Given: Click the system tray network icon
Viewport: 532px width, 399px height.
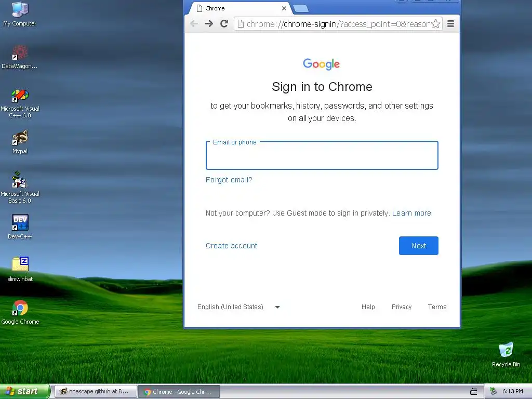Looking at the screenshot, I should (493, 392).
